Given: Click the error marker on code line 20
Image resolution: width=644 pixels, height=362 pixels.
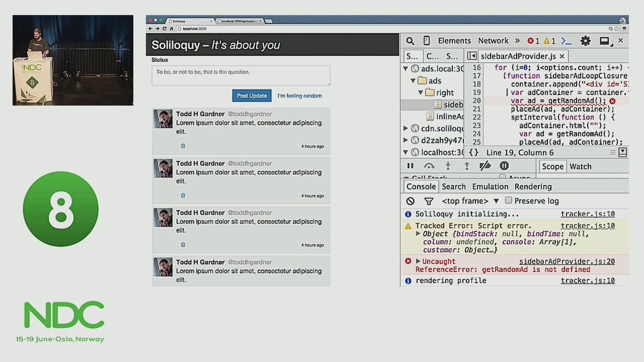Looking at the screenshot, I should coord(612,101).
